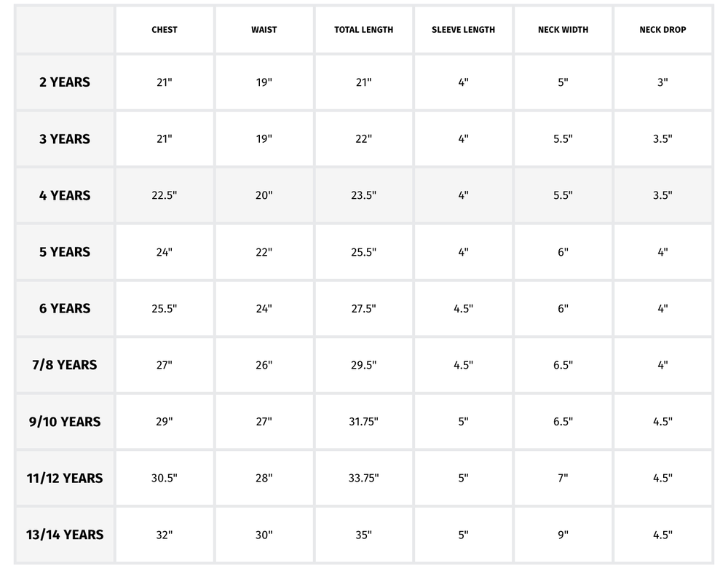Click the 9" neck width cell
The height and width of the screenshot is (585, 728).
tap(563, 535)
